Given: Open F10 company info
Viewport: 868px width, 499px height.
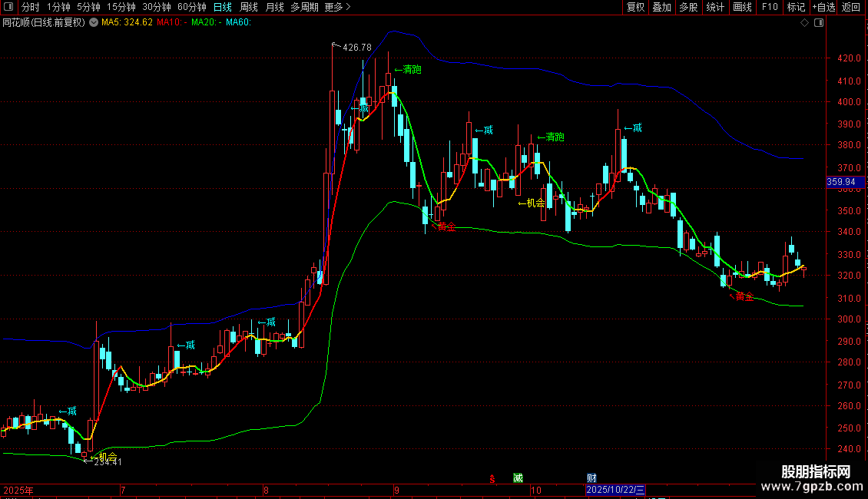Looking at the screenshot, I should click(770, 7).
